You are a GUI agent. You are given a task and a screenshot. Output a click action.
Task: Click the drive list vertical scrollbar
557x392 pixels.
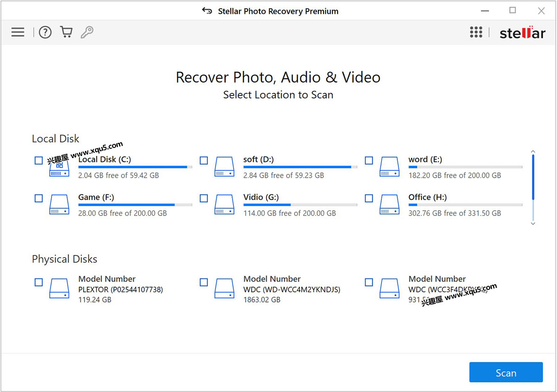533,186
